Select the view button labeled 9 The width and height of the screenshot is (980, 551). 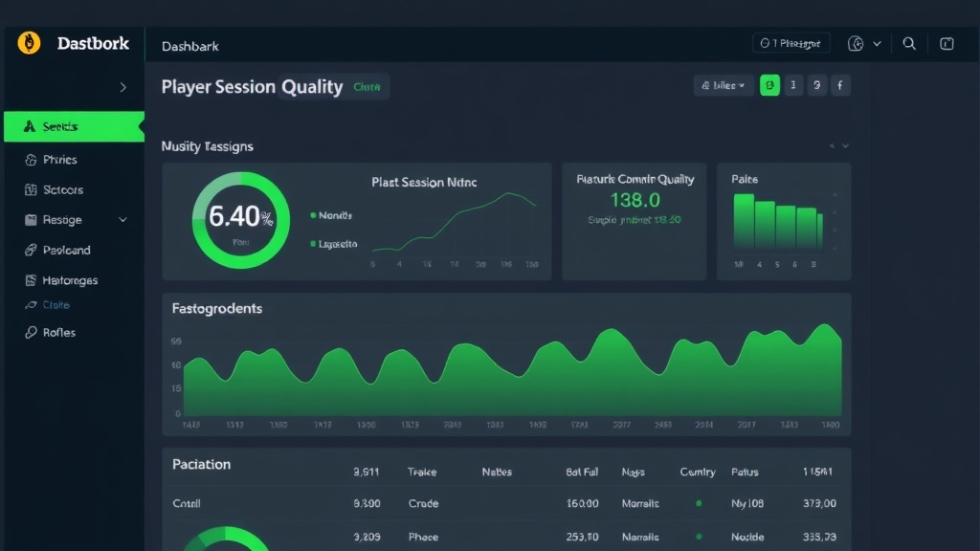click(x=816, y=85)
